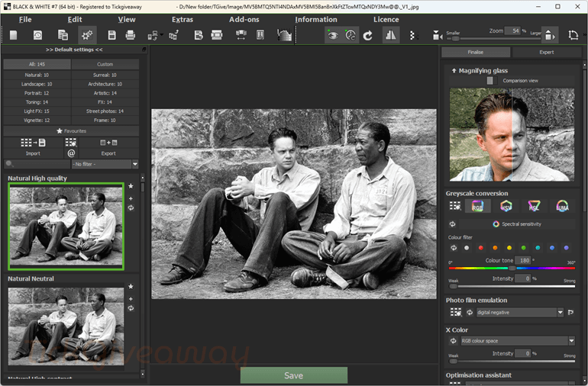The width and height of the screenshot is (588, 386).
Task: Select the Natural Neutral preset thumbnail
Action: 66,326
